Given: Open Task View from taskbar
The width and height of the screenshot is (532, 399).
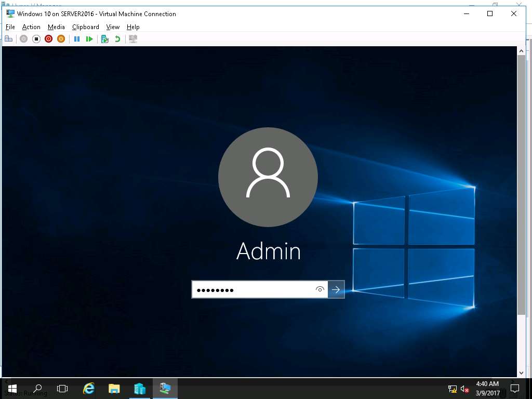Looking at the screenshot, I should pyautogui.click(x=62, y=389).
